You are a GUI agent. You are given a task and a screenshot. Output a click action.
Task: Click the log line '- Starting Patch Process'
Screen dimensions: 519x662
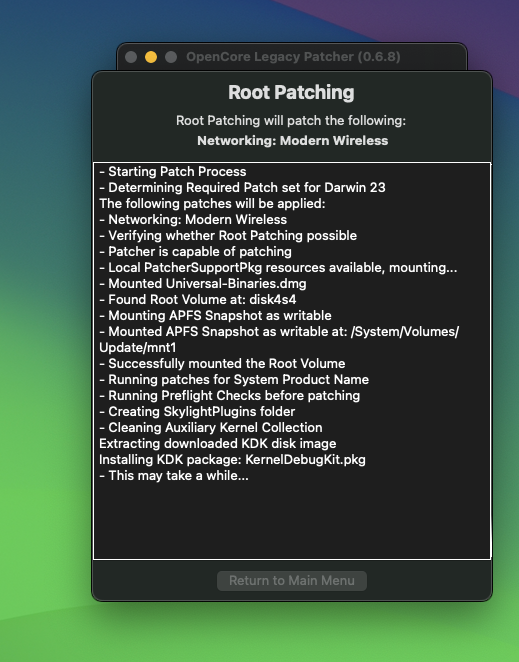coord(173,171)
